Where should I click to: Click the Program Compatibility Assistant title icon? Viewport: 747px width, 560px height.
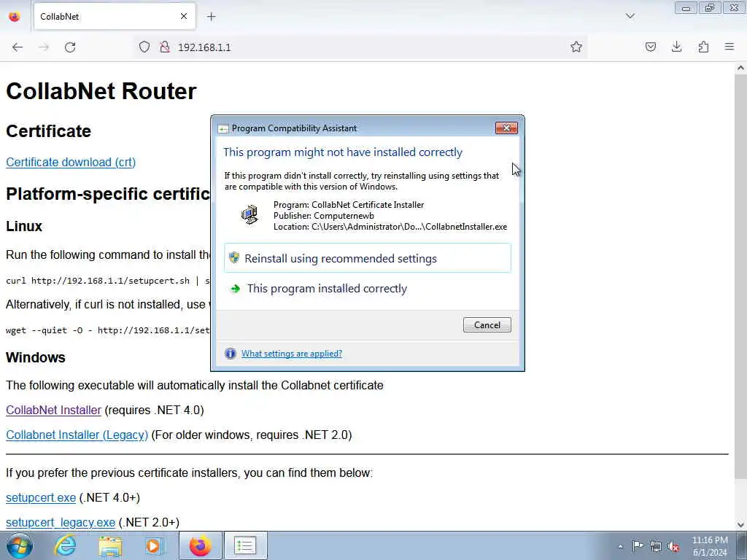pos(223,128)
